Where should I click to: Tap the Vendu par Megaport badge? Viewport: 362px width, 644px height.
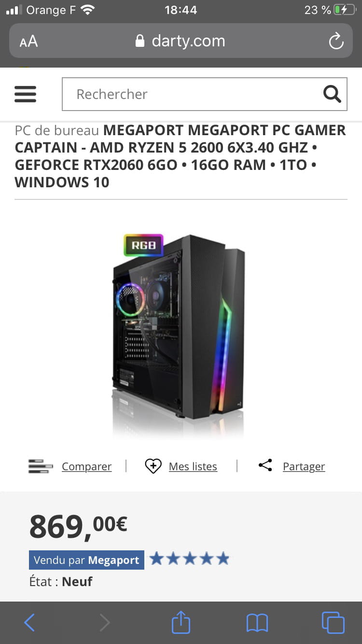[x=86, y=560]
